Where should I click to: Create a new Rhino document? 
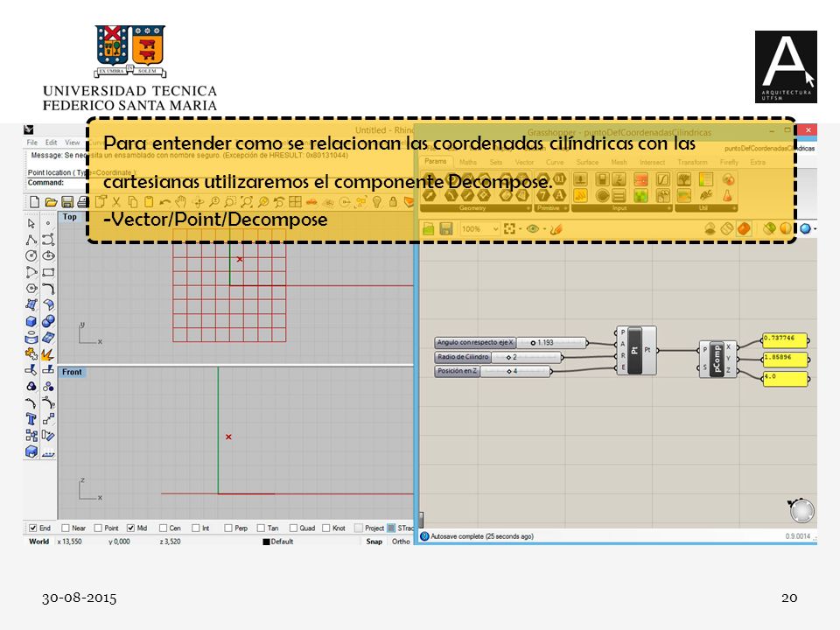click(34, 202)
